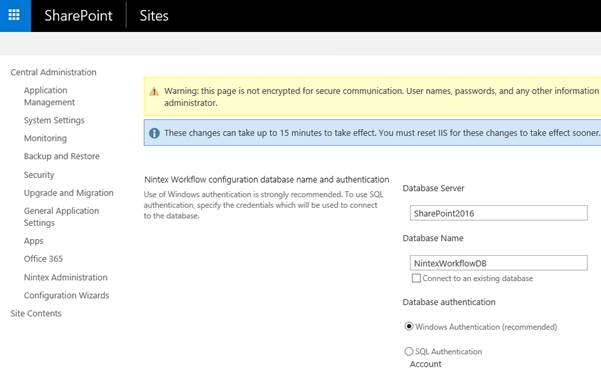Image resolution: width=601 pixels, height=377 pixels.
Task: Click the 'Use of Windows authentication' description
Action: click(x=264, y=205)
